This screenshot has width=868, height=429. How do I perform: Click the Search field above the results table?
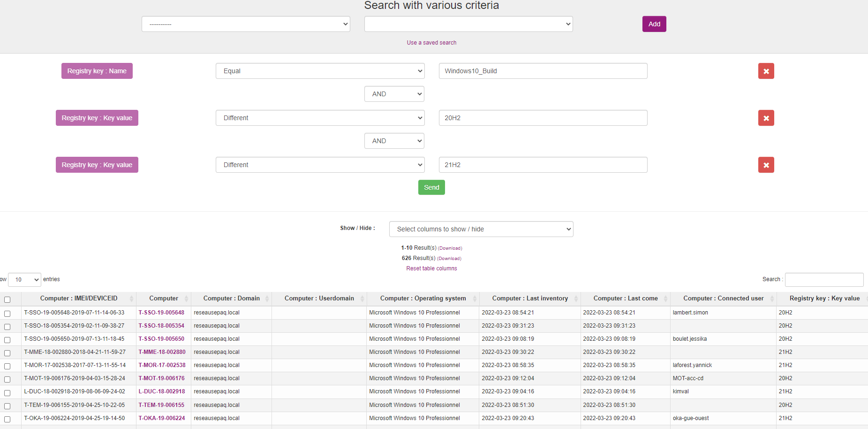[x=824, y=279]
